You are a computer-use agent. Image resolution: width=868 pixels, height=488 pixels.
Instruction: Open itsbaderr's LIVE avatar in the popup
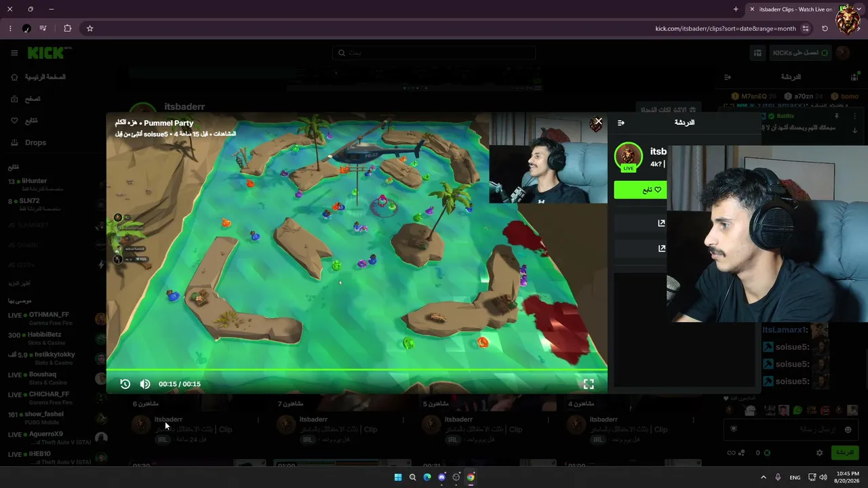(x=629, y=157)
